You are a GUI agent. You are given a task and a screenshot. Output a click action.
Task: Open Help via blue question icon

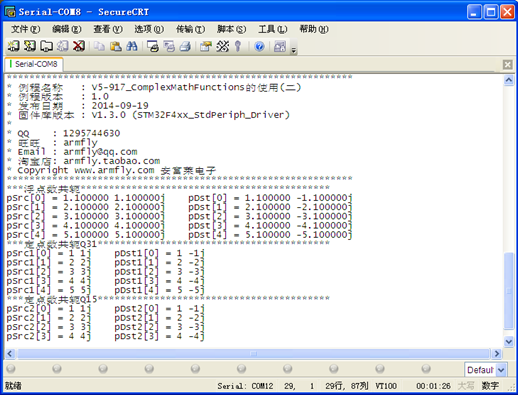259,46
